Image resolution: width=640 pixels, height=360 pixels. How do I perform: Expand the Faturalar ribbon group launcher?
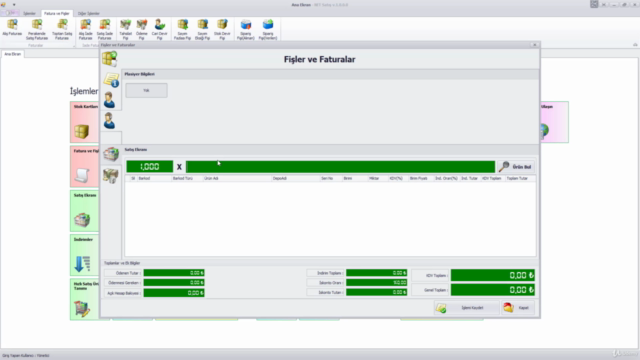tap(74, 46)
